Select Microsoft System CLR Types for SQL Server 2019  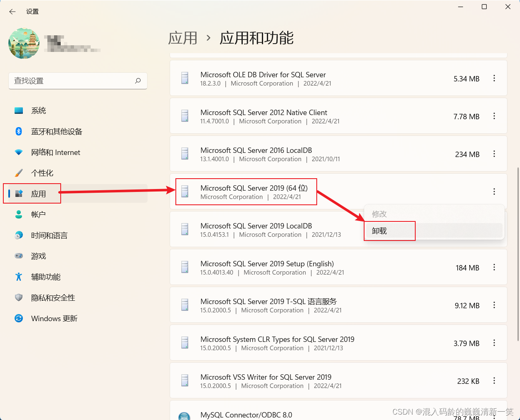(x=338, y=343)
